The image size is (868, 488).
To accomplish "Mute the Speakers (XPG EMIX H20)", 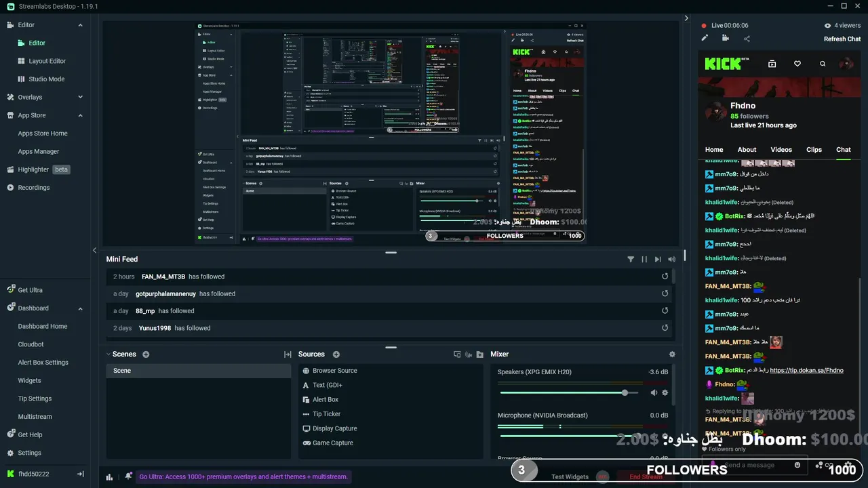I will click(x=654, y=392).
